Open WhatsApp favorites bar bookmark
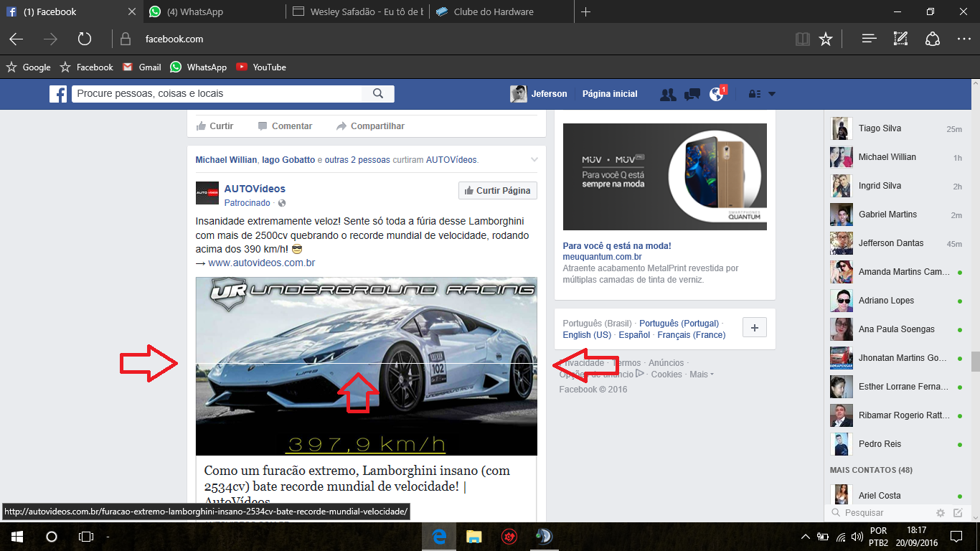 point(199,67)
